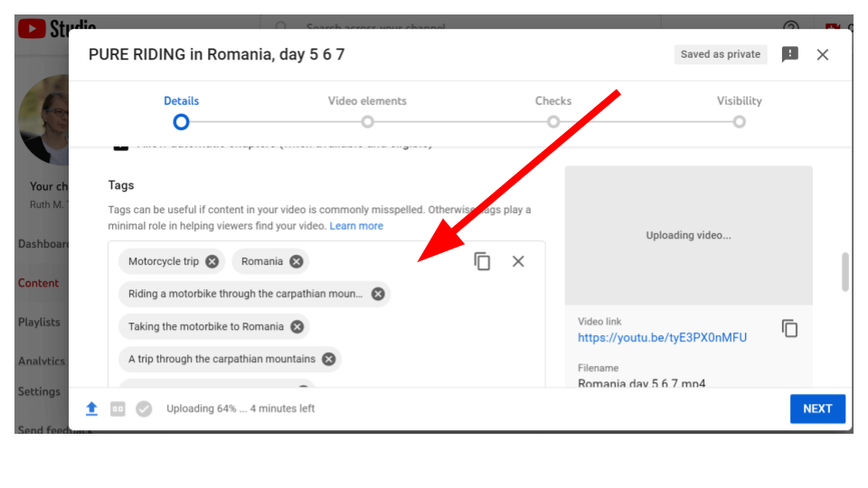Click the Details step circle marker

tap(181, 122)
